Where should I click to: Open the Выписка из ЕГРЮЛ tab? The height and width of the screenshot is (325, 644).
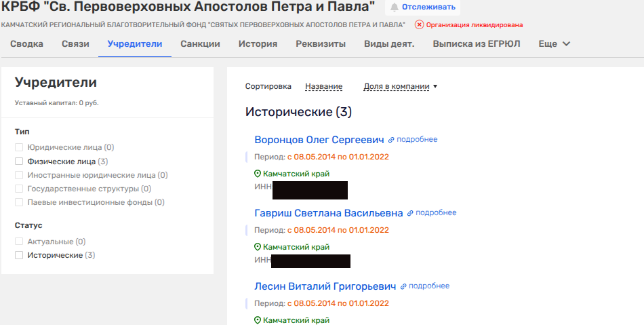(x=476, y=44)
